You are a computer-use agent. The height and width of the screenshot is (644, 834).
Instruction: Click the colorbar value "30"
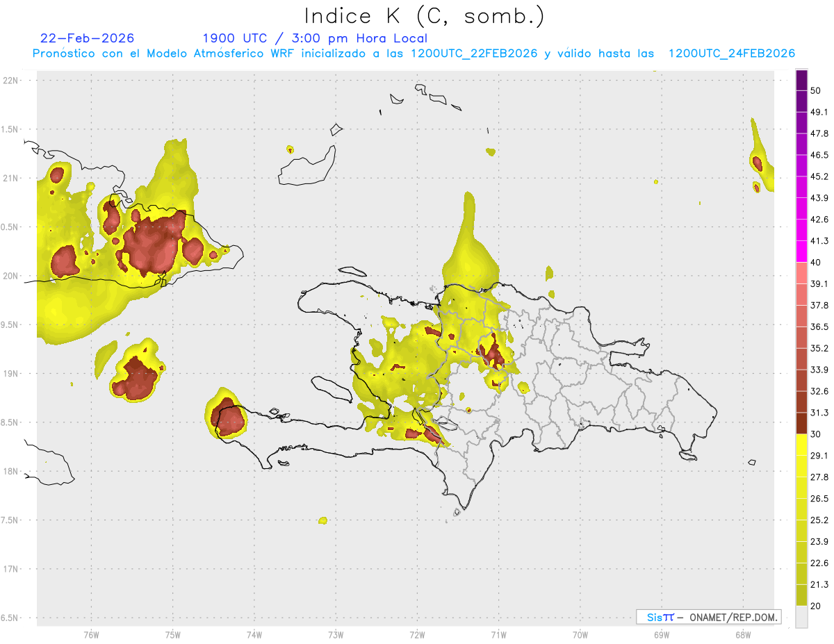(816, 434)
